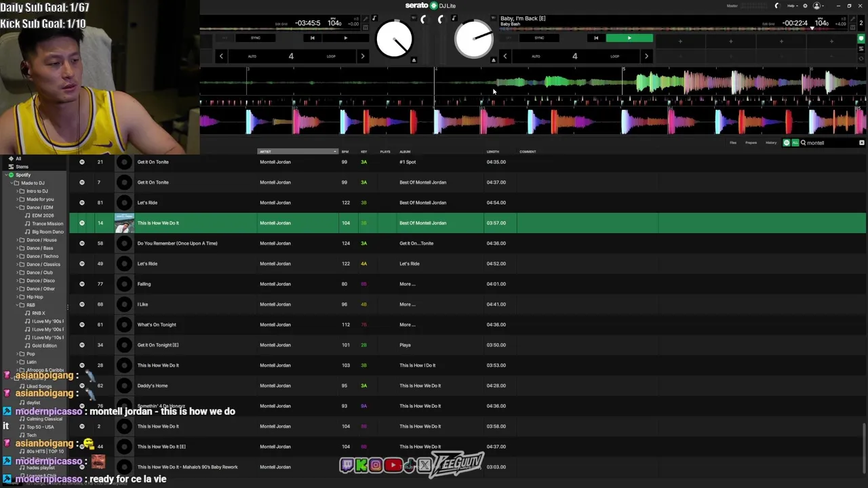Double the left deck loop size arrow
The width and height of the screenshot is (868, 488).
point(362,56)
